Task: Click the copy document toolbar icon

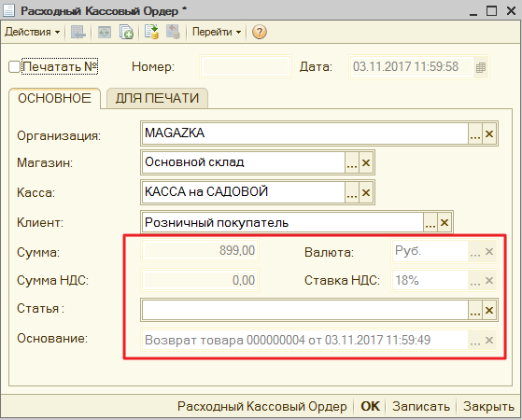Action: [x=126, y=33]
